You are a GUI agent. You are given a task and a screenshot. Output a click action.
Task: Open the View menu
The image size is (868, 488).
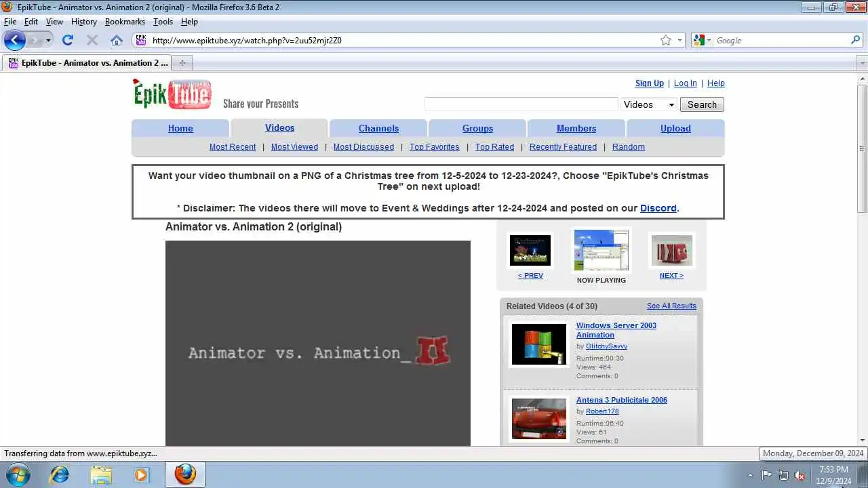54,22
